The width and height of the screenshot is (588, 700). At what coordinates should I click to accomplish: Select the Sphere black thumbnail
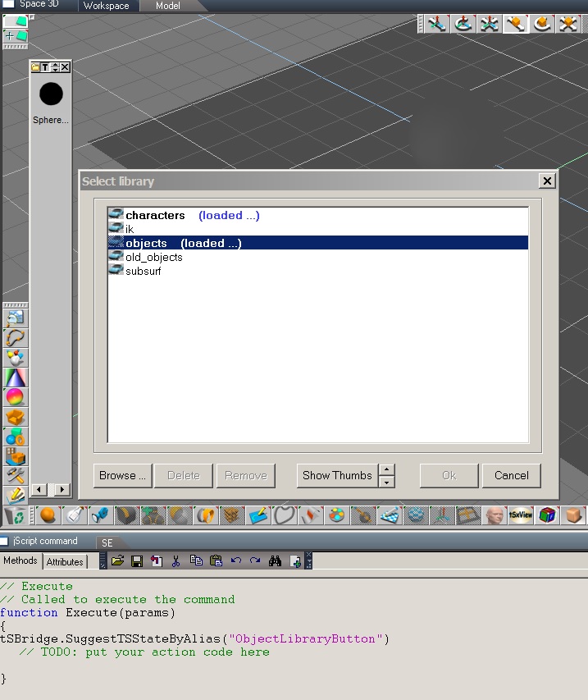coord(51,94)
